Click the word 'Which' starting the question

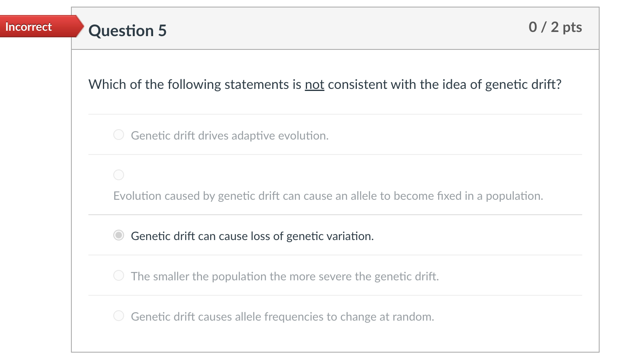[x=107, y=85]
